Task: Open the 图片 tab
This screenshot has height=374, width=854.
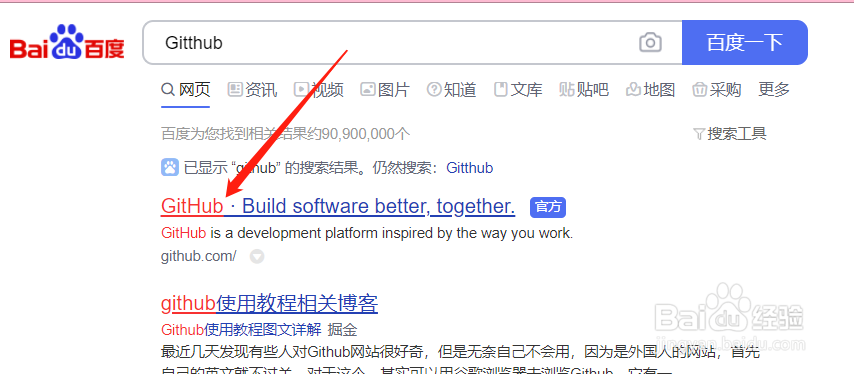Action: (385, 90)
